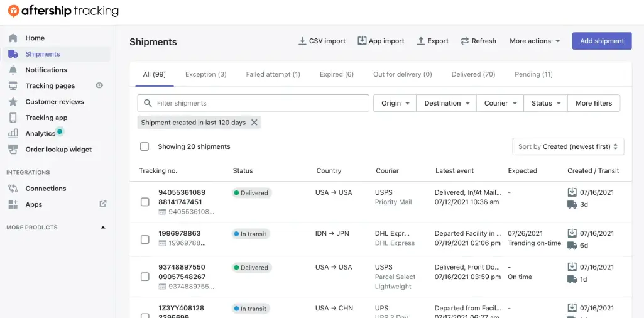This screenshot has width=644, height=318.
Task: Open the Destination filter dropdown
Action: (447, 103)
